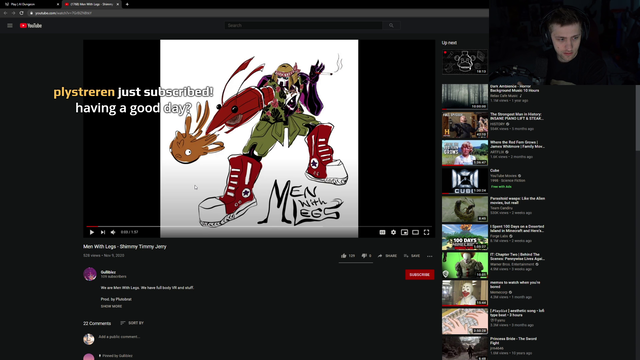Save the video to a playlist
This screenshot has width=640, height=360.
(412, 256)
